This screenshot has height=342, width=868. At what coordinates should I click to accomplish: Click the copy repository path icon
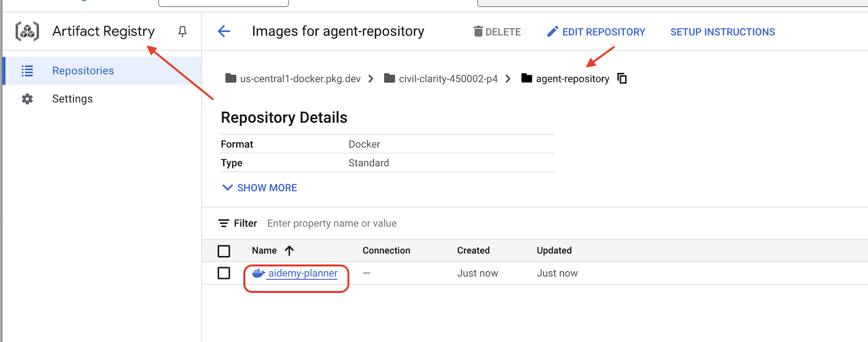click(x=622, y=78)
